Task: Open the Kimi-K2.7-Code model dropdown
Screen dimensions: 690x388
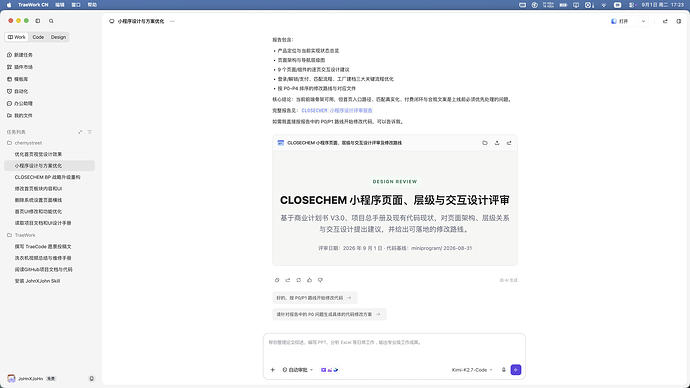Action: coord(472,370)
